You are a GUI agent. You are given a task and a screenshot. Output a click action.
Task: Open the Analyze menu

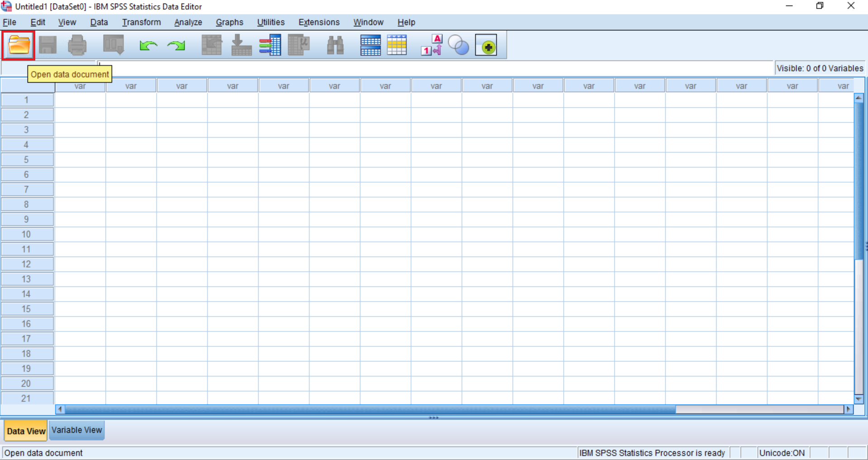[188, 22]
